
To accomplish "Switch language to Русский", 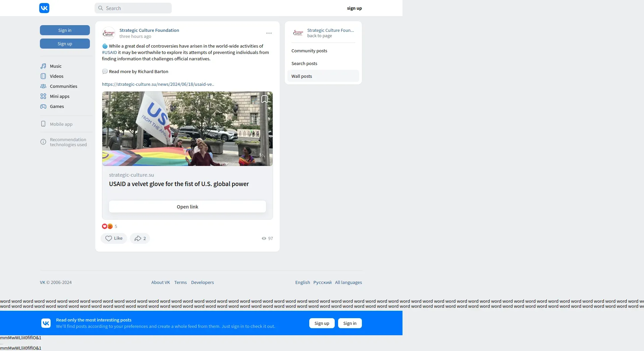I will click(x=322, y=282).
